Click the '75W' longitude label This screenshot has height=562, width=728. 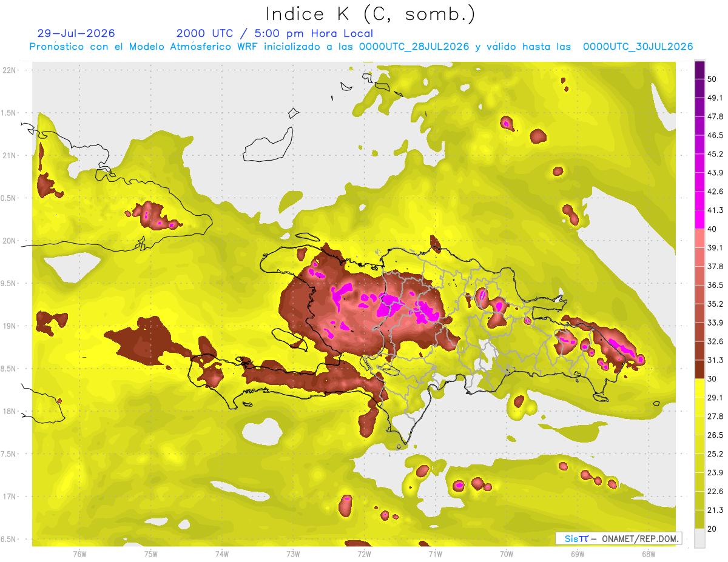[151, 553]
